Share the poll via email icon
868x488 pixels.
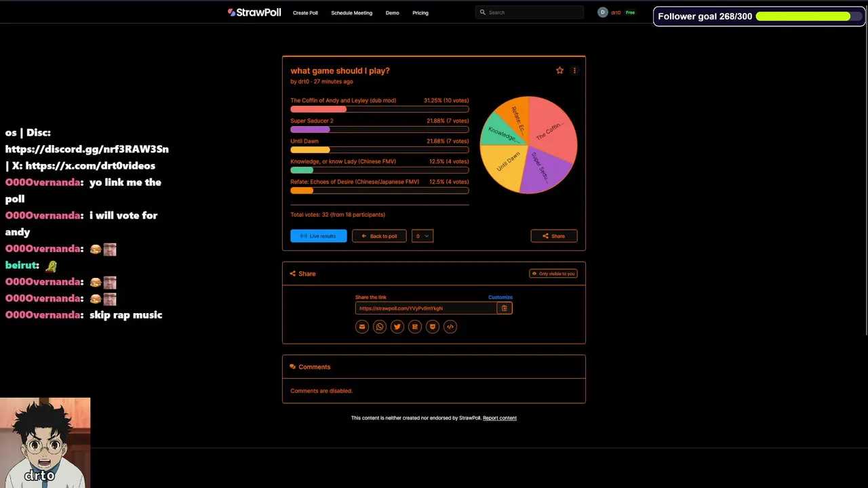(x=362, y=327)
